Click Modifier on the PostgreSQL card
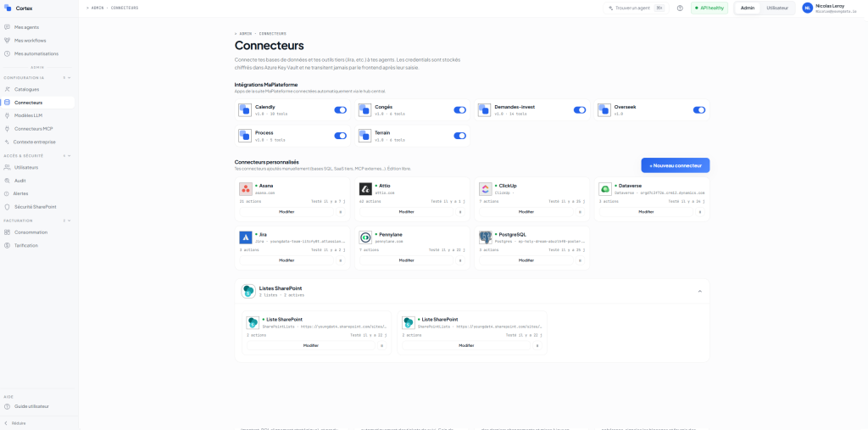This screenshot has height=430, width=868. (526, 260)
